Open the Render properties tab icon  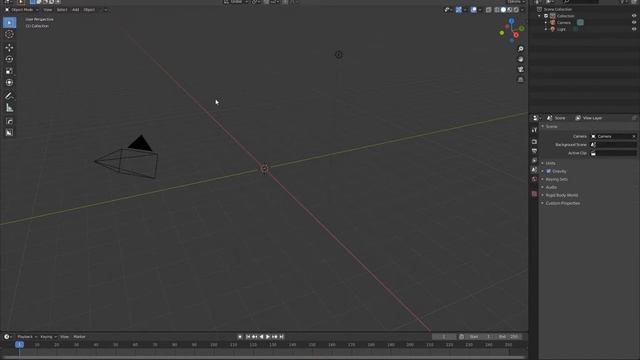[534, 142]
